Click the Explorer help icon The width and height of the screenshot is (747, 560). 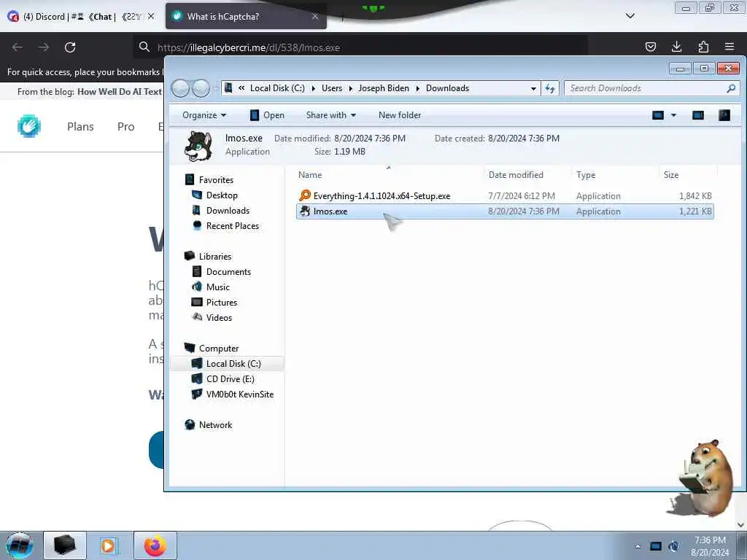coord(724,114)
